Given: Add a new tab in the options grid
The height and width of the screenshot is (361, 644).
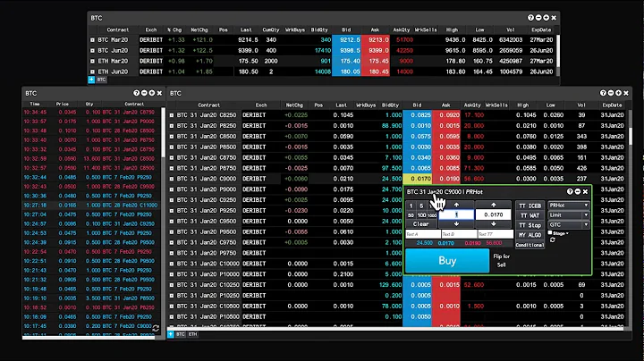Looking at the screenshot, I should pyautogui.click(x=171, y=334).
